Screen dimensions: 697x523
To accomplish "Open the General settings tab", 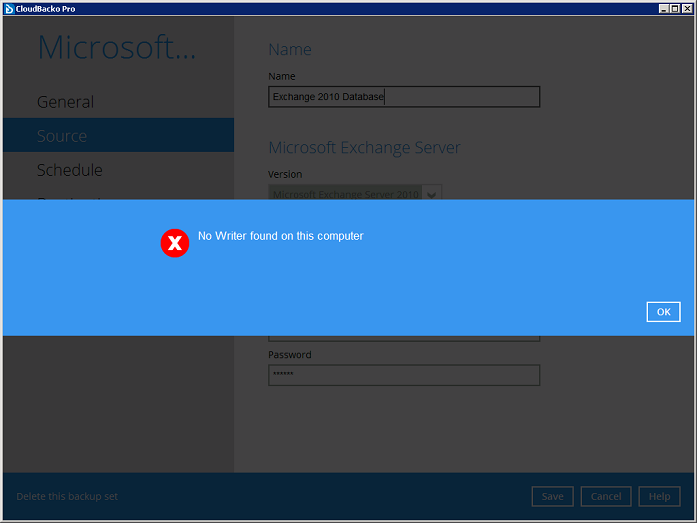I will tap(65, 102).
